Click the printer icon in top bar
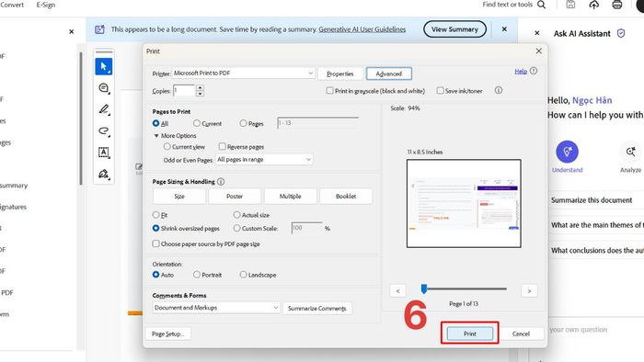 coord(617,5)
